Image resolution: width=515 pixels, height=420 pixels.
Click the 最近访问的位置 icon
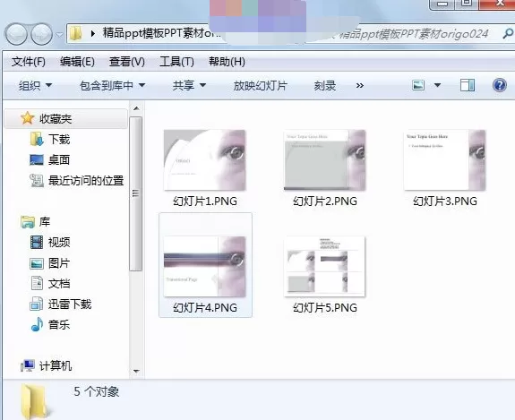click(37, 180)
